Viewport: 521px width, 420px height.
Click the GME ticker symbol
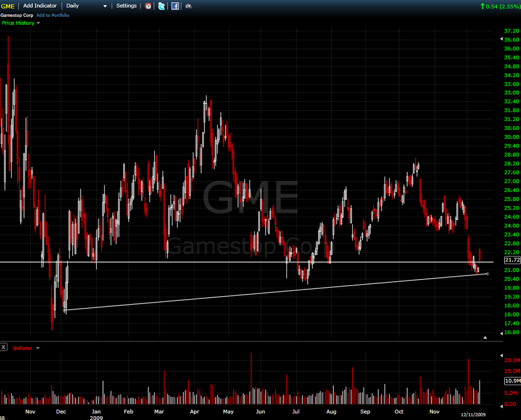pyautogui.click(x=8, y=6)
